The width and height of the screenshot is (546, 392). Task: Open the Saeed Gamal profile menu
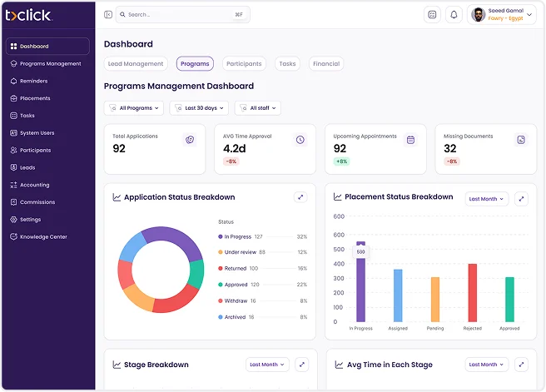point(502,14)
